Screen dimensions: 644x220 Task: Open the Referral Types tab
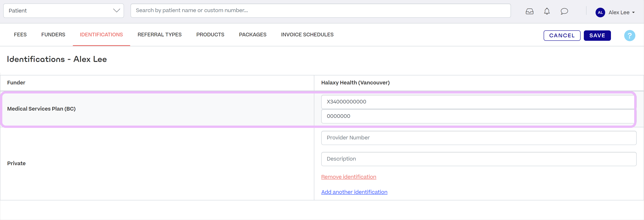coord(160,35)
